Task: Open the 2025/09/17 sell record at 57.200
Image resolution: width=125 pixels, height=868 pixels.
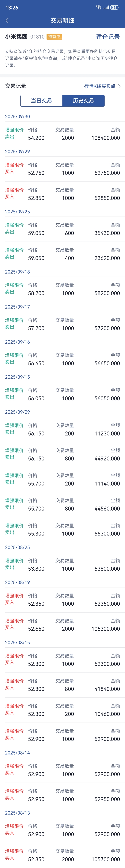Action: tap(63, 325)
